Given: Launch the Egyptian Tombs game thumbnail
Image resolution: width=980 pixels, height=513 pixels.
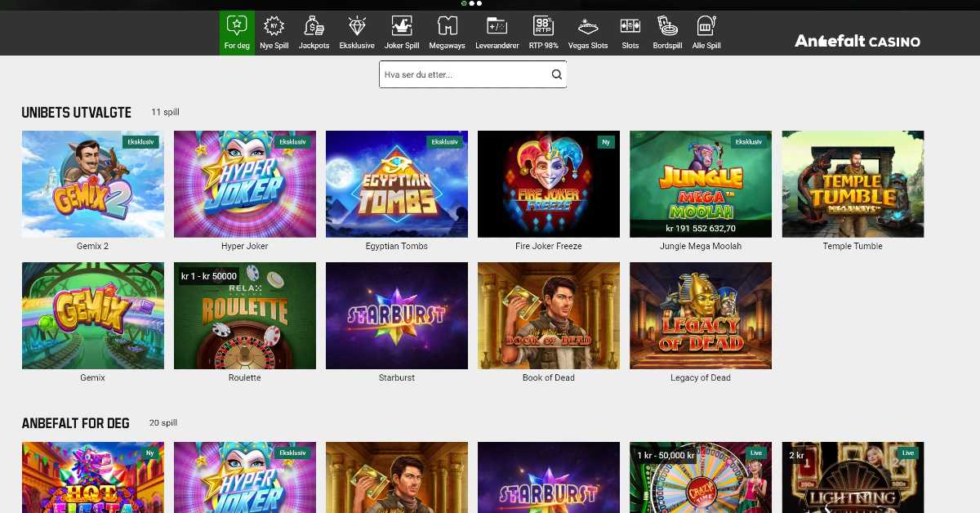Looking at the screenshot, I should 397,184.
